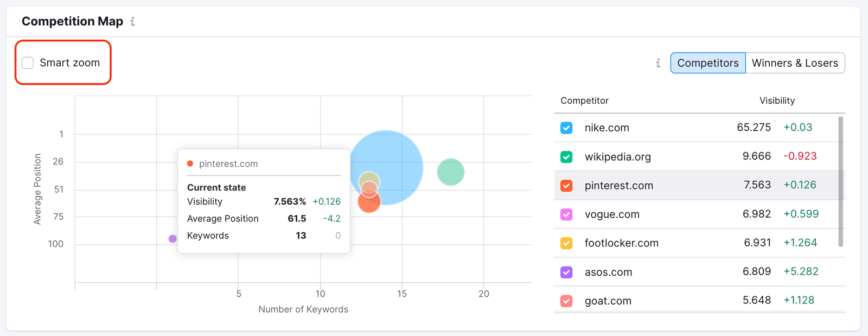The width and height of the screenshot is (868, 336).
Task: Click the Visibility column header
Action: [x=777, y=100]
